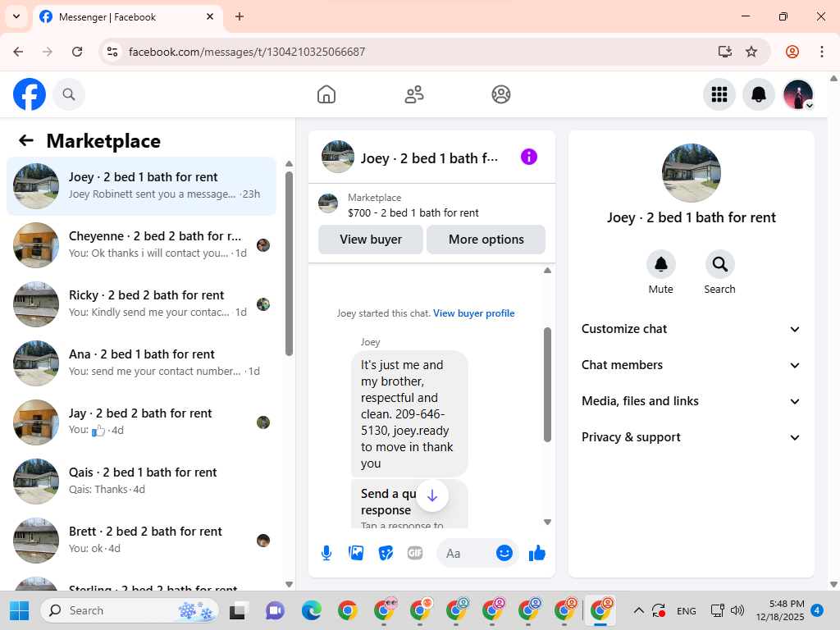The height and width of the screenshot is (630, 840).
Task: Open tab search dropdown arrow
Action: [16, 16]
